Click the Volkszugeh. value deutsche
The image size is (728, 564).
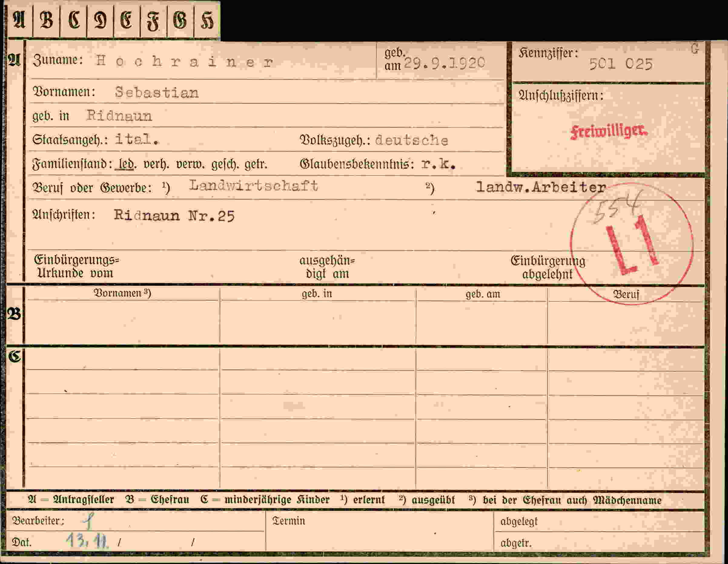(412, 140)
